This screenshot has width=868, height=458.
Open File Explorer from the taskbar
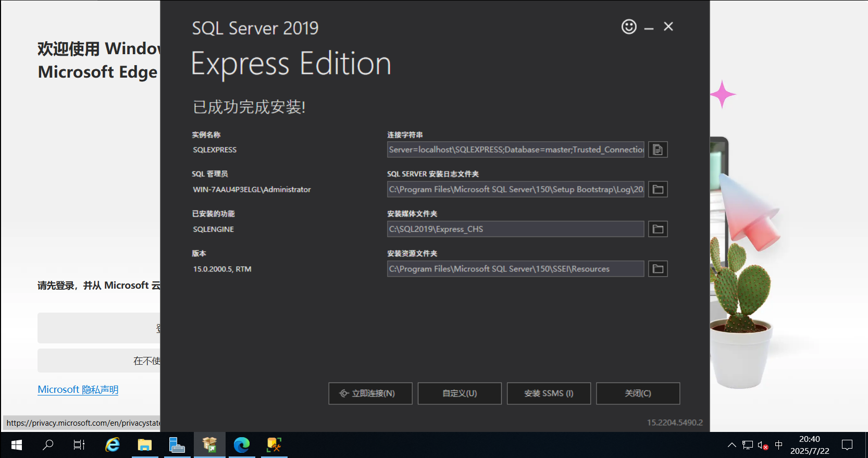click(x=145, y=445)
